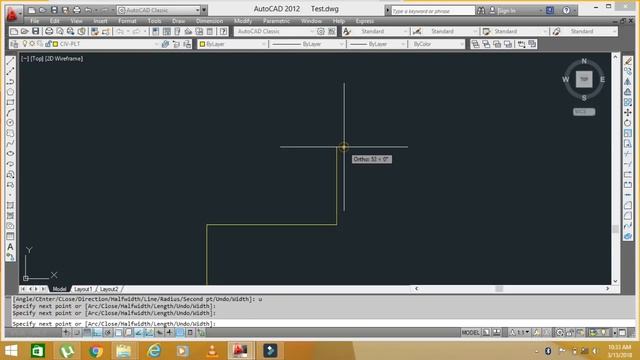The width and height of the screenshot is (640, 360).
Task: Click Make Object's Layer Current icon
Action: [x=165, y=44]
